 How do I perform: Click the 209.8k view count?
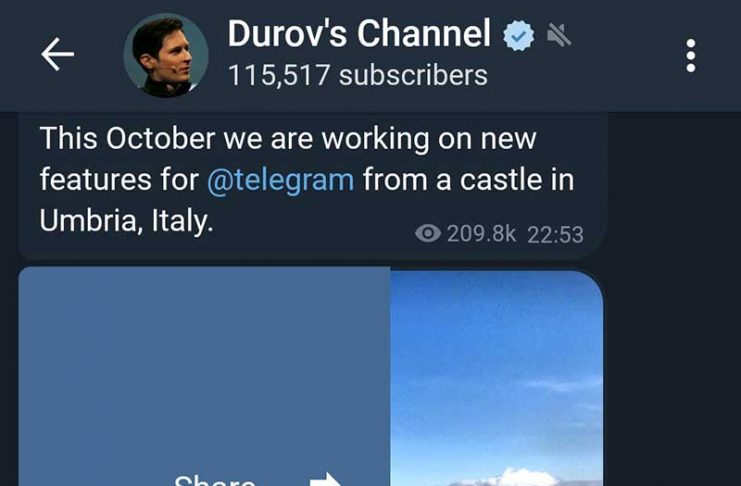[x=481, y=234]
